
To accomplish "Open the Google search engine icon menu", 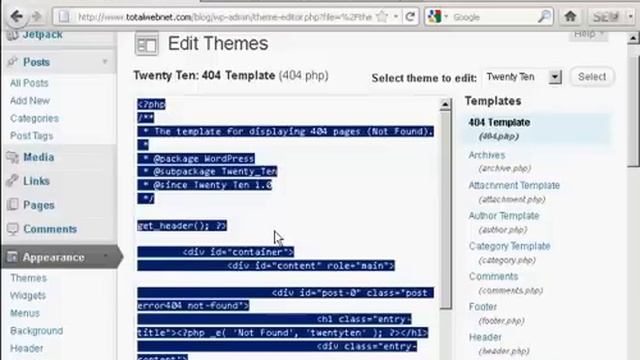I will point(437,17).
